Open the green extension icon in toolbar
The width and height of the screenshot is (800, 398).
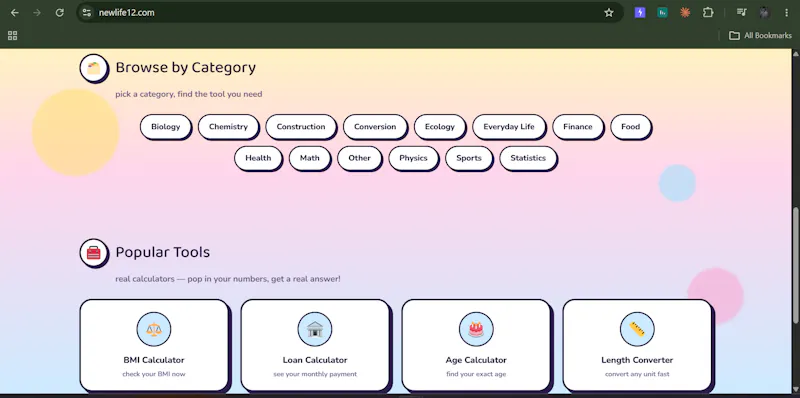point(662,13)
